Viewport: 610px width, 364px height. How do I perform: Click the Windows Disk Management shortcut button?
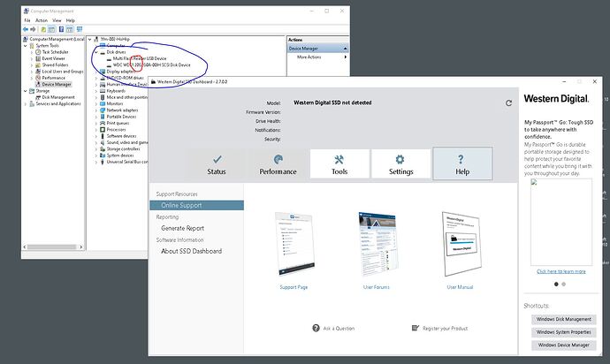[564, 319]
